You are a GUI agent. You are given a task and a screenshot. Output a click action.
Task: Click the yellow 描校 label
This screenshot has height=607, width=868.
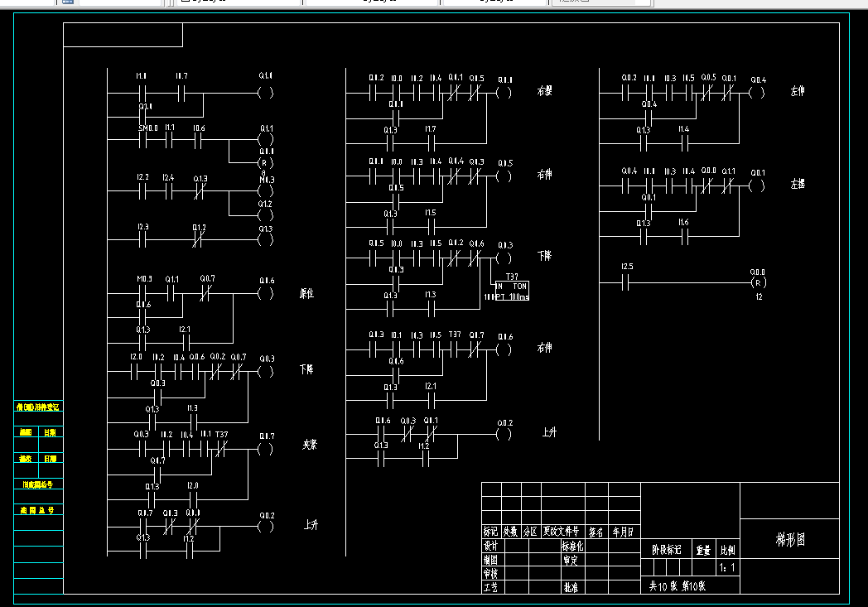[26, 459]
